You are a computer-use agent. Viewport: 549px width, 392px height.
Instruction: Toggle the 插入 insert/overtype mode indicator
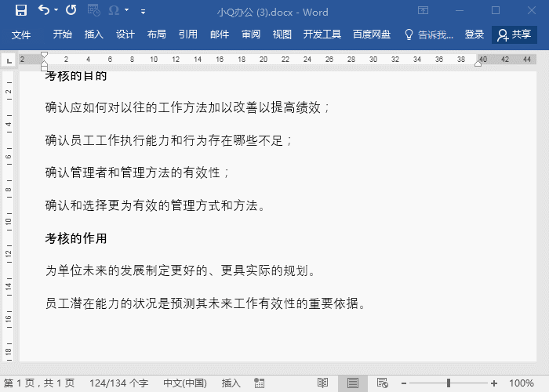coord(231,383)
